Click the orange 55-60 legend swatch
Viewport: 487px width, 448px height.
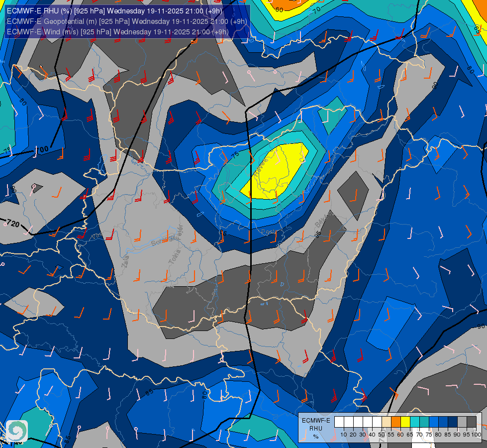click(396, 422)
